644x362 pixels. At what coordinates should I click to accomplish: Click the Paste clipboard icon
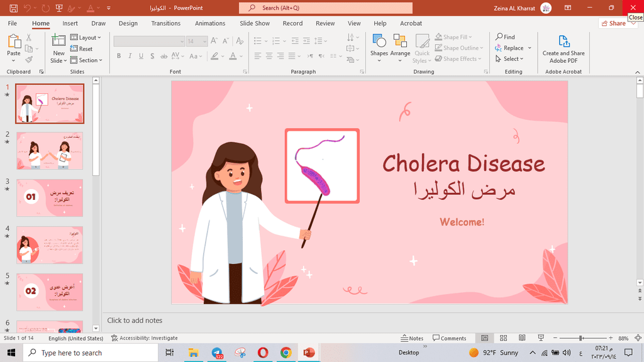click(14, 41)
